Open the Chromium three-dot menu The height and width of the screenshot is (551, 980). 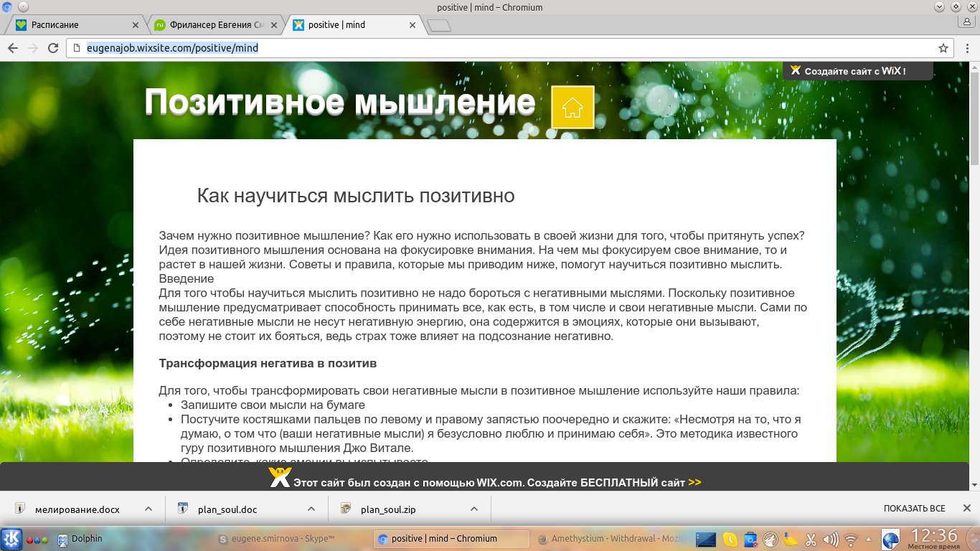pos(966,48)
